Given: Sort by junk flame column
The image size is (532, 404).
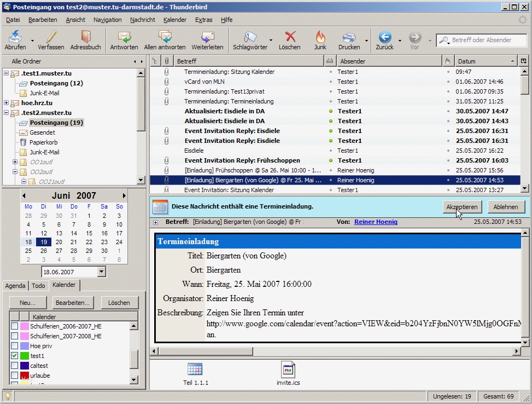Looking at the screenshot, I should pos(448,61).
